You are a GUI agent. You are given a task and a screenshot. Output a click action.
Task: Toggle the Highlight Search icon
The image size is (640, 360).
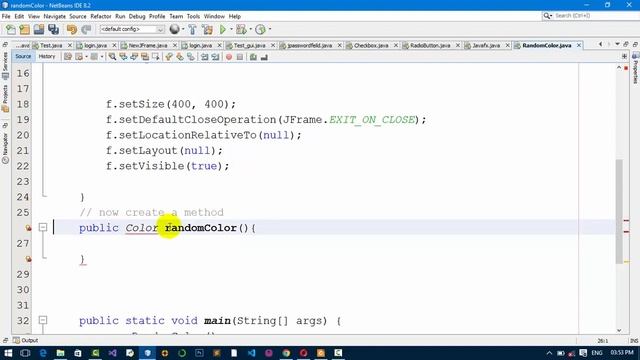click(145, 57)
